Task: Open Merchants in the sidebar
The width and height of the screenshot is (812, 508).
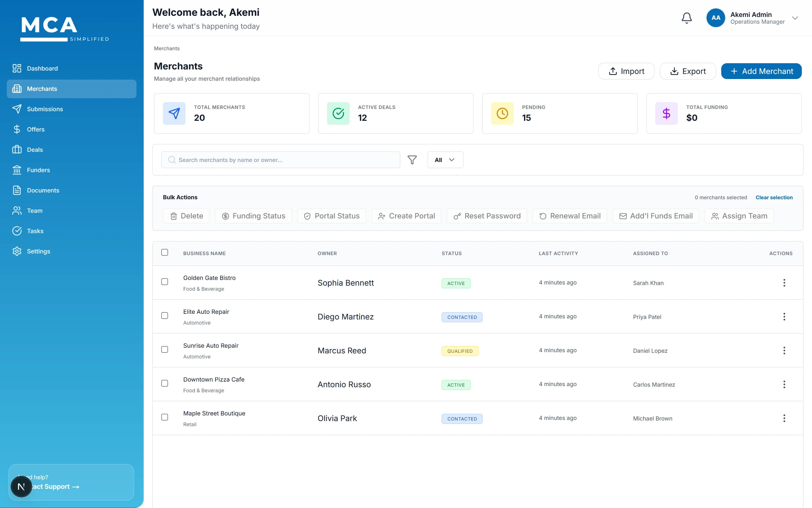Action: point(71,89)
